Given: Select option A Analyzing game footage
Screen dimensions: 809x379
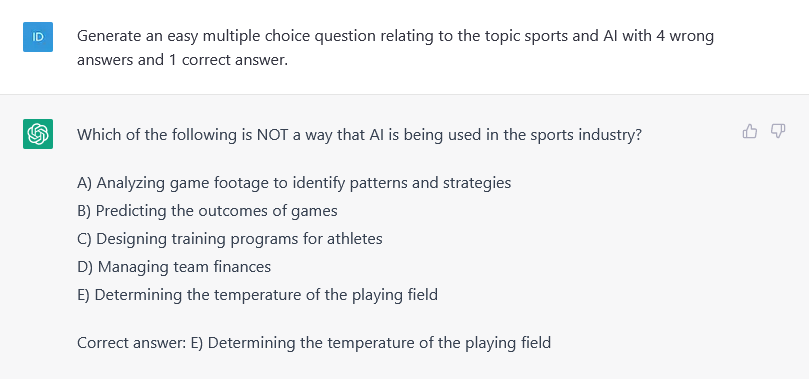Looking at the screenshot, I should 294,183.
